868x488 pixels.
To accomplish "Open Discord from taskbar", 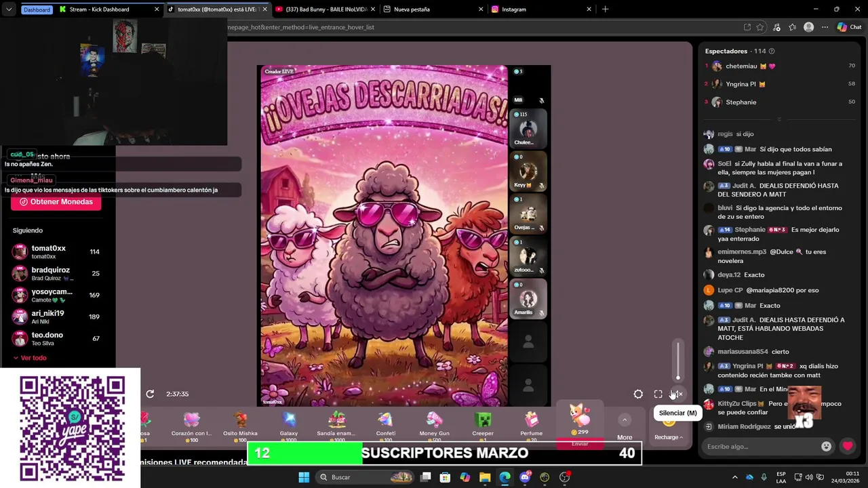I will tap(525, 477).
